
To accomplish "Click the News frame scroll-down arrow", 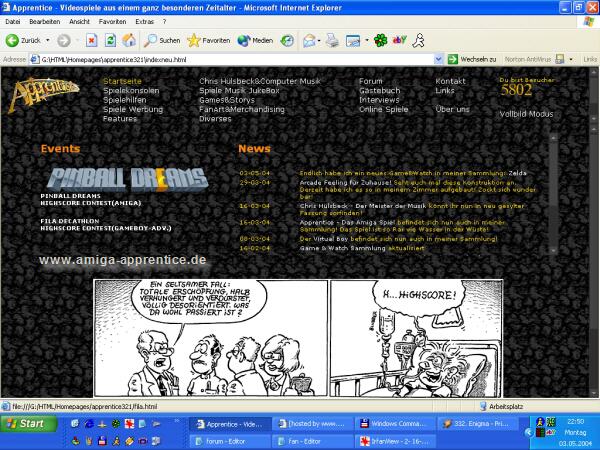I will point(553,250).
